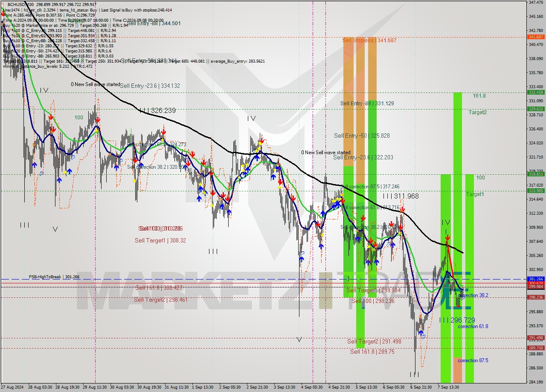Click the '4 Sep 05:30' time axis label
Viewport: 546px width, 392px height.
click(312, 387)
